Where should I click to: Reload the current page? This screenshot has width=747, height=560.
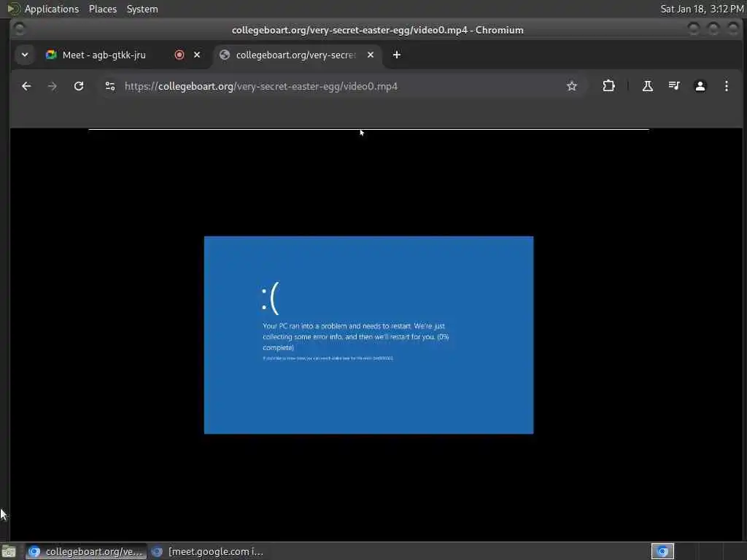(x=79, y=86)
